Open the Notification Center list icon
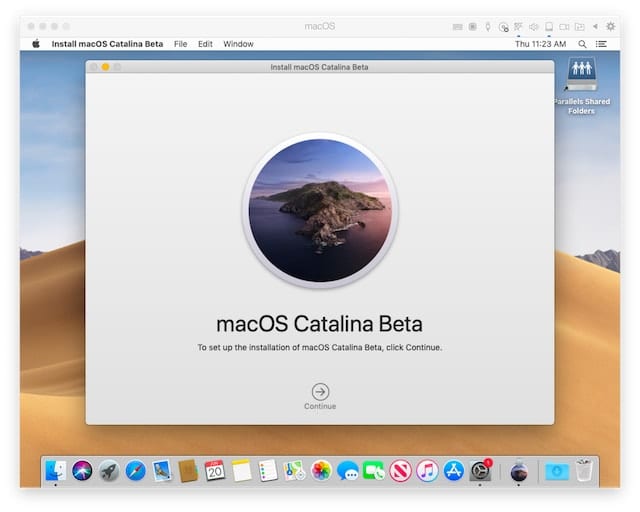Screen dimensions: 640x512 coord(601,44)
